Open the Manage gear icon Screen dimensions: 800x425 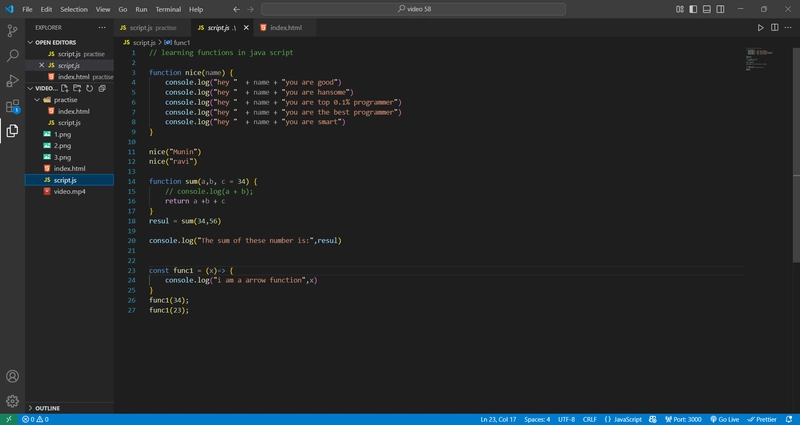point(12,401)
